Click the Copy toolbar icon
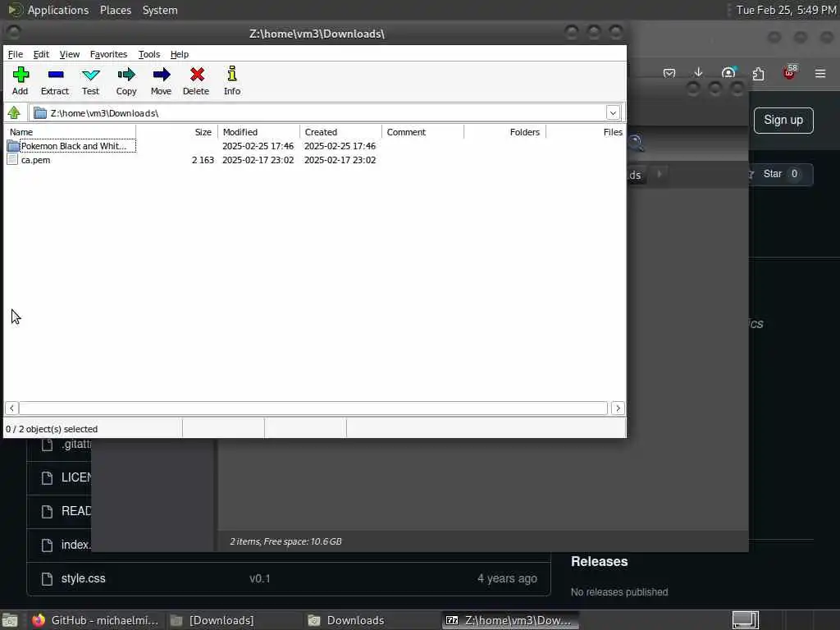This screenshot has width=840, height=630. tap(126, 80)
